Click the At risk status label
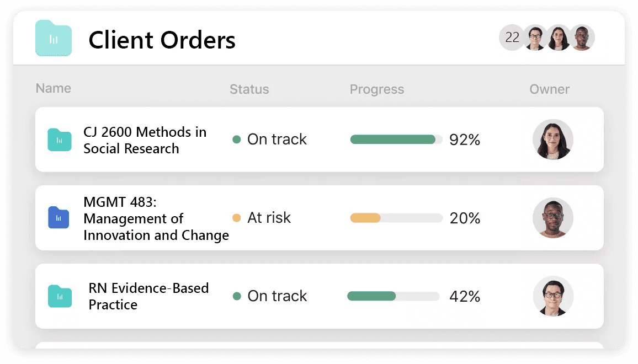This screenshot has height=364, width=638. coord(268,218)
